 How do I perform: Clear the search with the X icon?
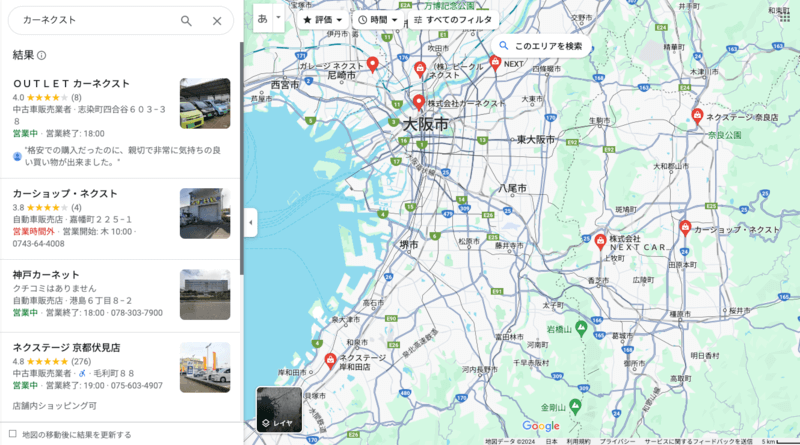coord(217,21)
